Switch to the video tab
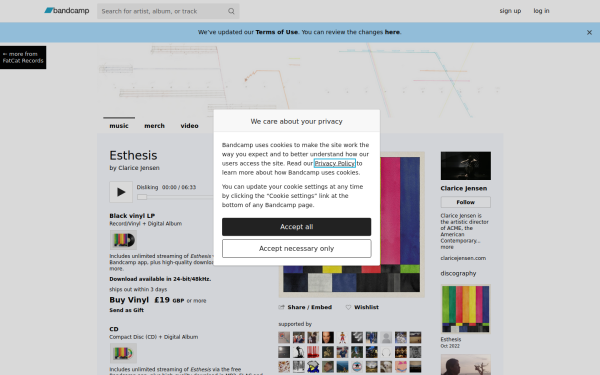 point(189,126)
